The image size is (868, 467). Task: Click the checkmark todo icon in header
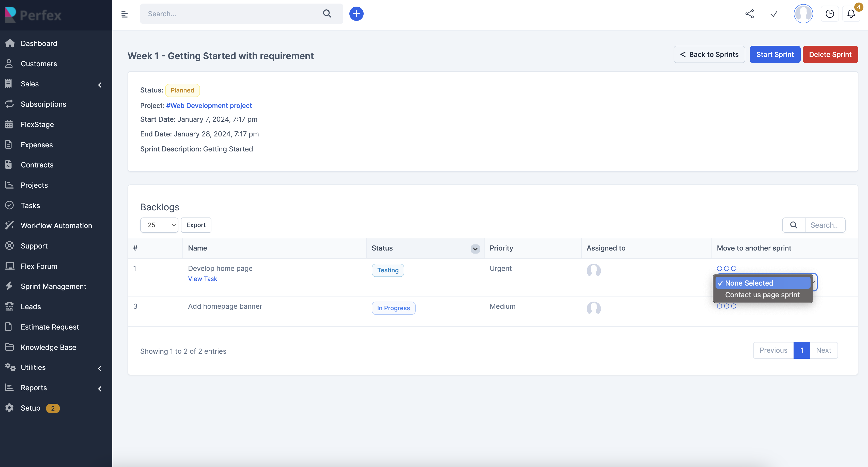774,14
